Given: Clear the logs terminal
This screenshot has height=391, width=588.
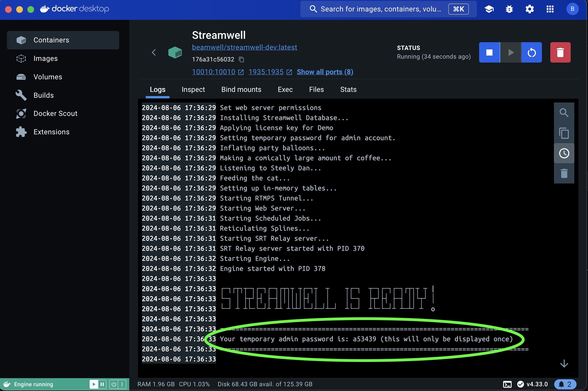Looking at the screenshot, I should [x=564, y=173].
